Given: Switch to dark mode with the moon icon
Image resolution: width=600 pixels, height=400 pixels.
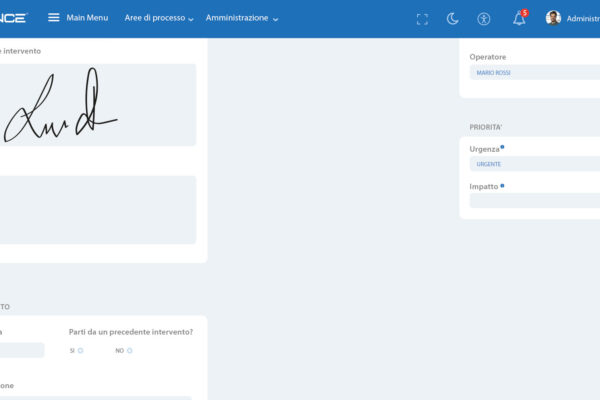Looking at the screenshot, I should click(452, 19).
